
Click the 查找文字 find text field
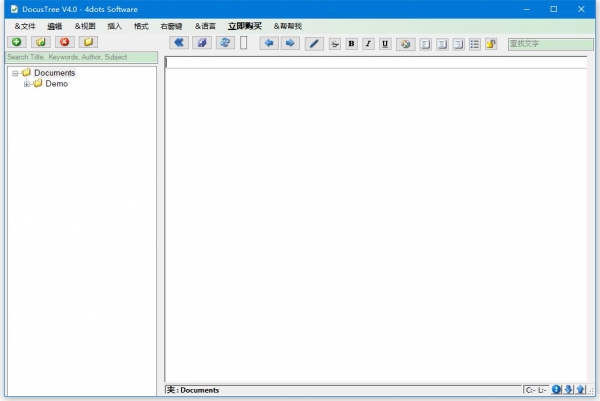point(549,43)
